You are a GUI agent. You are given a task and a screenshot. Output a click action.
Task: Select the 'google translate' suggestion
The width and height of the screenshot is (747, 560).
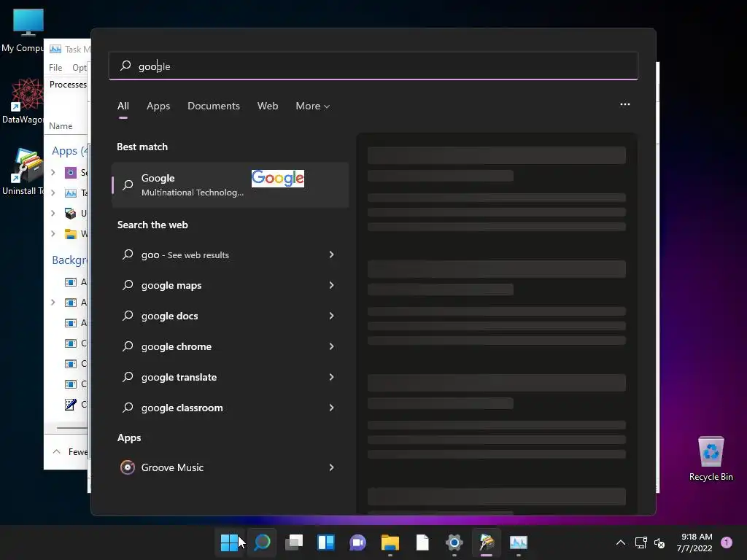[x=230, y=377]
